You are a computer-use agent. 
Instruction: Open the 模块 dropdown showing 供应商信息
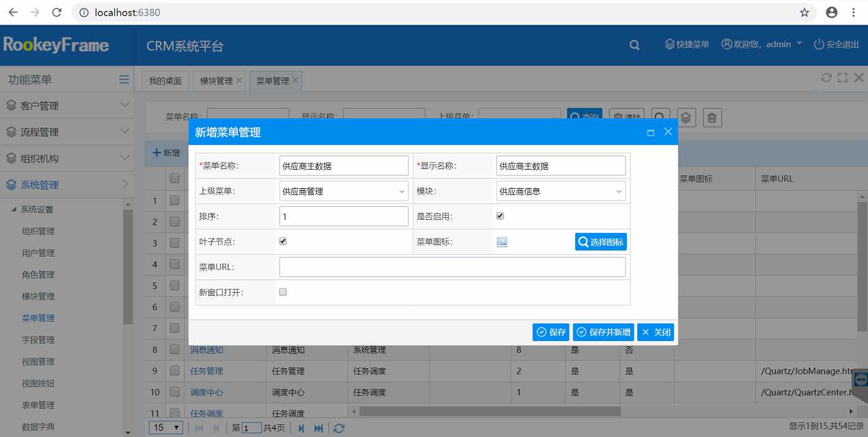coord(561,191)
